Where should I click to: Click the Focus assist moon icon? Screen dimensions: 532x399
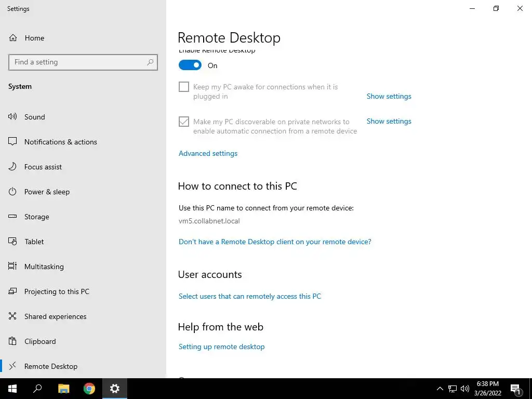(x=12, y=167)
